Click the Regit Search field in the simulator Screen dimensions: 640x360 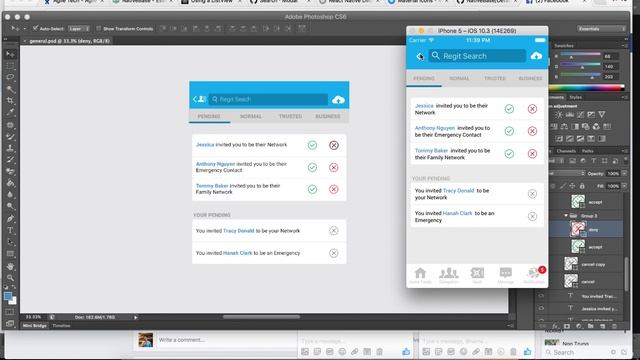click(x=477, y=56)
